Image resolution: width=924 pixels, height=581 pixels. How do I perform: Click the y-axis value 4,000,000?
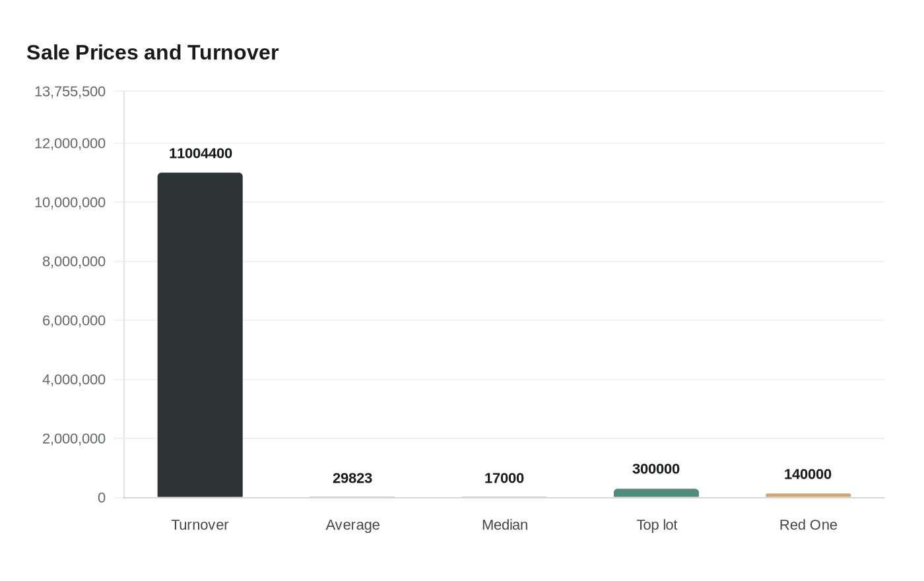pos(74,380)
